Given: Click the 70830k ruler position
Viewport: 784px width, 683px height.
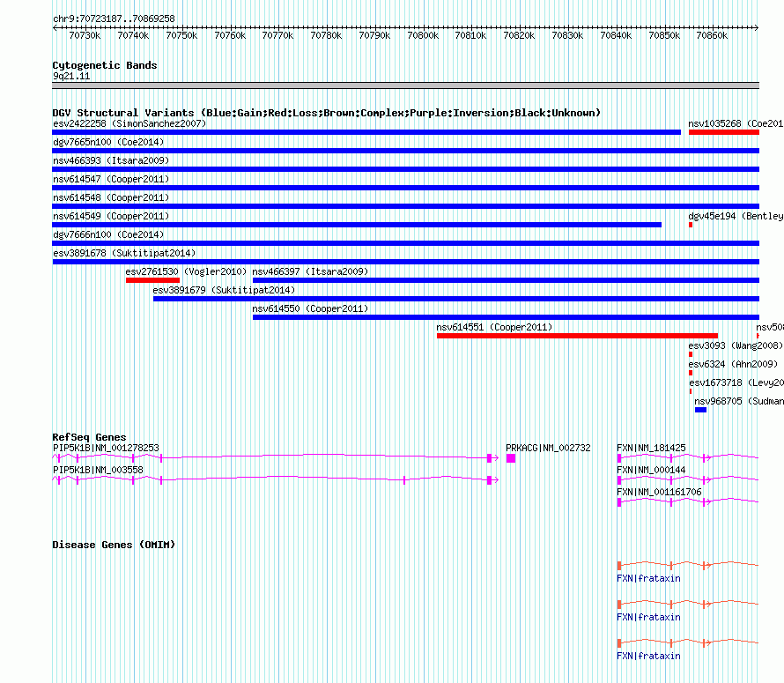Looking at the screenshot, I should 567,35.
